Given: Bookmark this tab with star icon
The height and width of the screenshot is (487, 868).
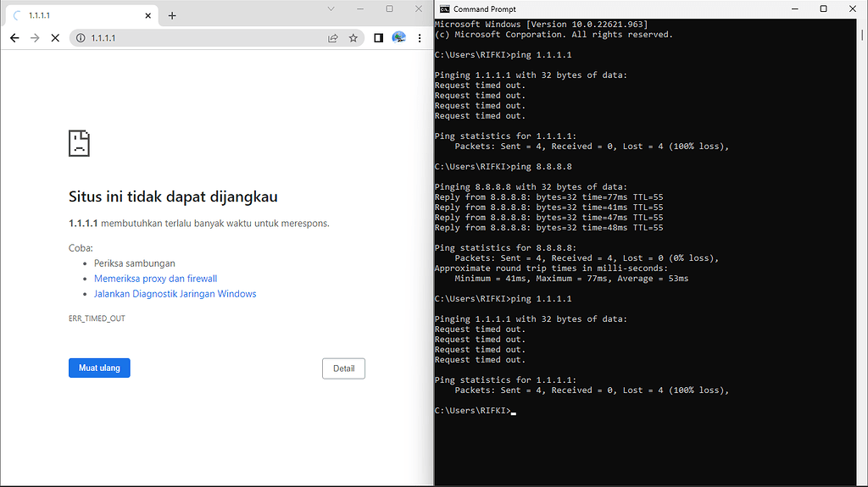Looking at the screenshot, I should tap(353, 38).
